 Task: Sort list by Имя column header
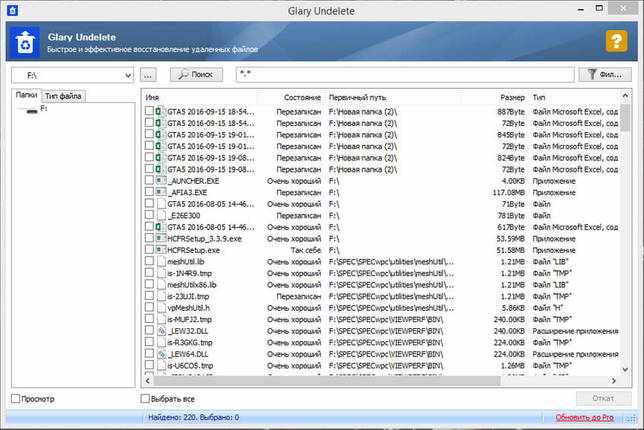(152, 97)
